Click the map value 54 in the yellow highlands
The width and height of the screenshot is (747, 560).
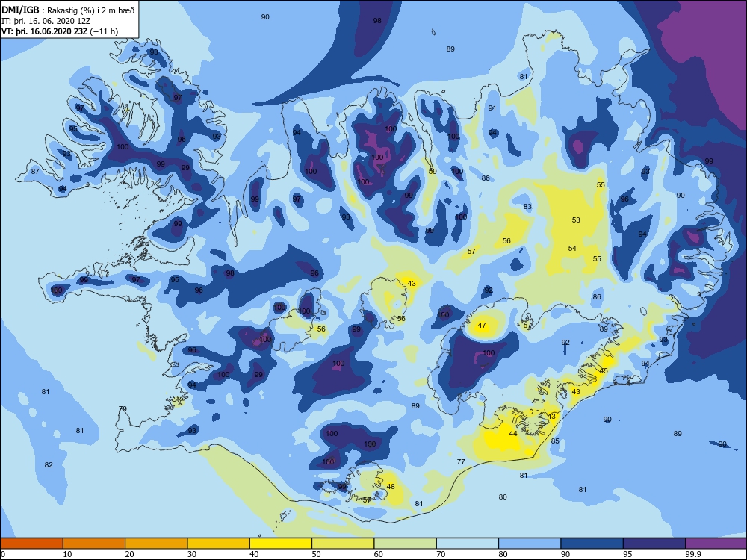point(572,248)
